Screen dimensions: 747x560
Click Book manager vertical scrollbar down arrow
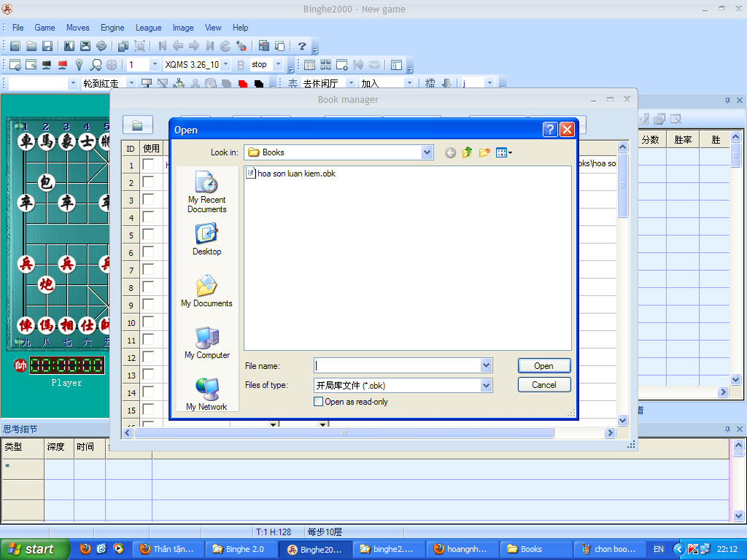tap(622, 420)
